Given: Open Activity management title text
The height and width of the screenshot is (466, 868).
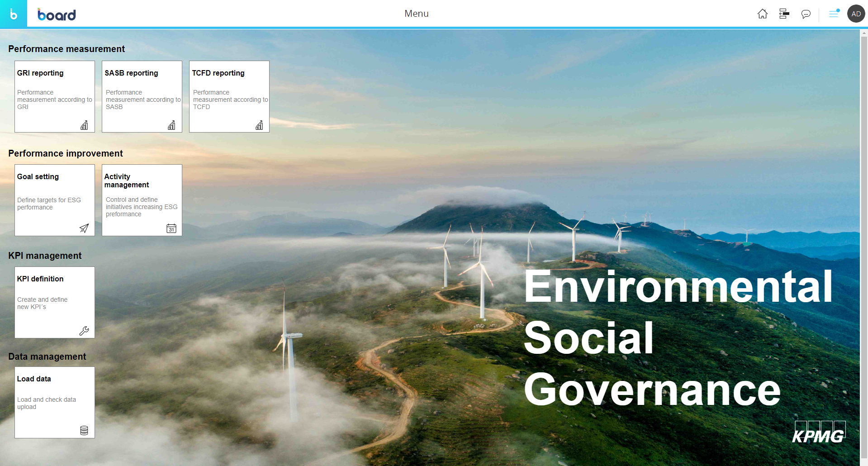Looking at the screenshot, I should 126,181.
